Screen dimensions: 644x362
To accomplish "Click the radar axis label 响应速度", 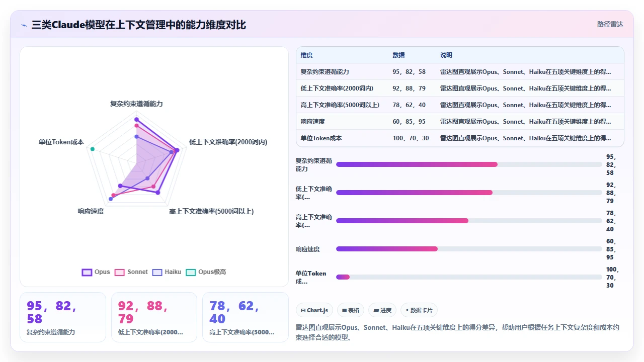I will pos(91,211).
